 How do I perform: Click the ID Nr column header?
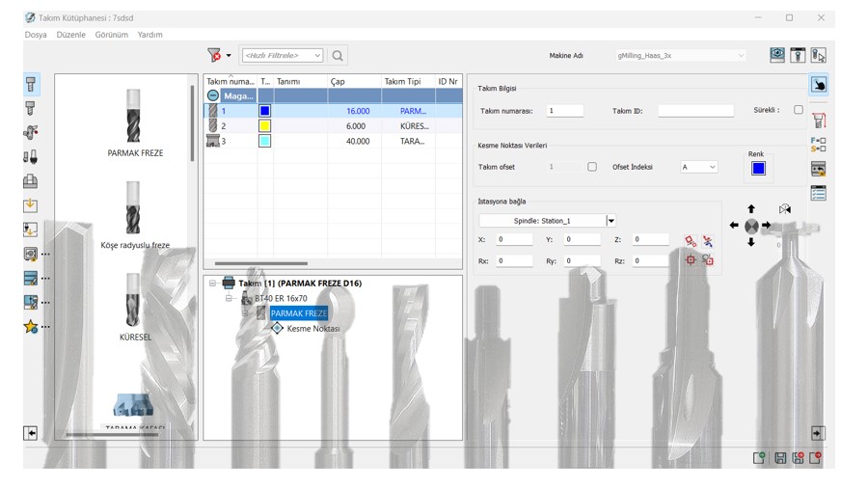click(448, 81)
